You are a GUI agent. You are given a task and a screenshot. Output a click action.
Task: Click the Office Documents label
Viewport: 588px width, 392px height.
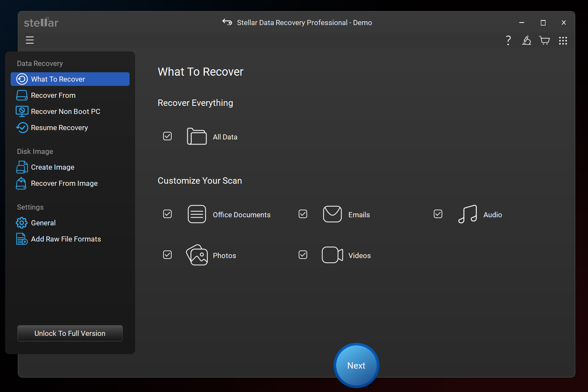[x=241, y=215]
